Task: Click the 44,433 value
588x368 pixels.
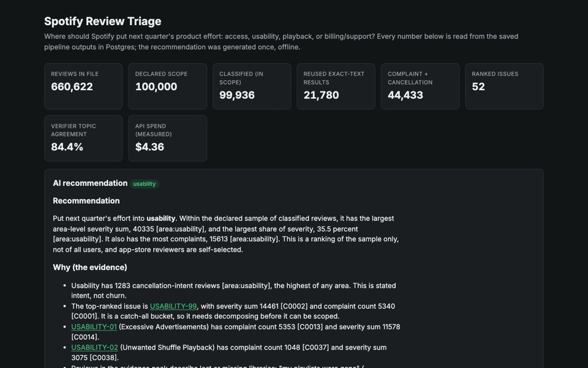Action: [405, 96]
